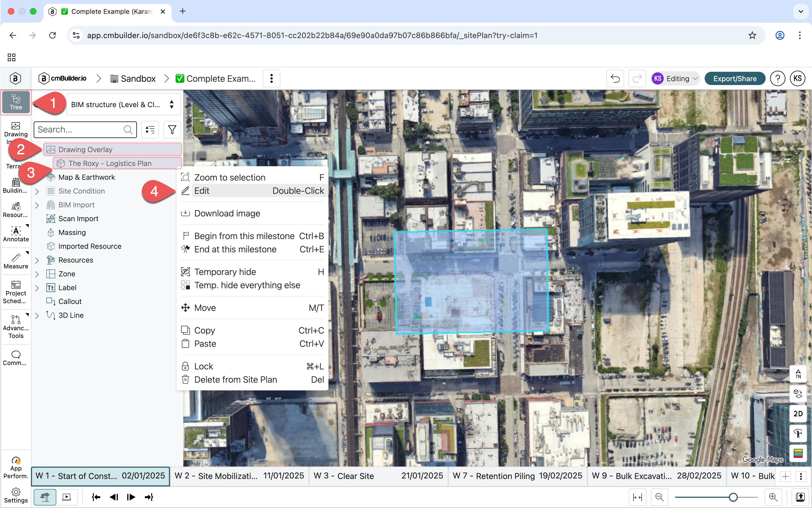
Task: Open the Project Schedule panel
Action: (x=16, y=292)
